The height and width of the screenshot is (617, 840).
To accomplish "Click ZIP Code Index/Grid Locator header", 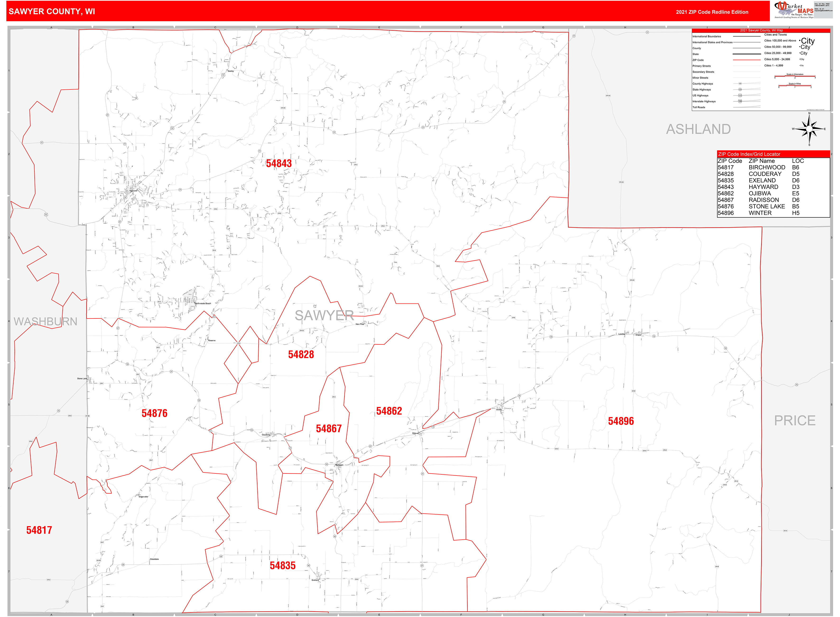I will coord(749,154).
